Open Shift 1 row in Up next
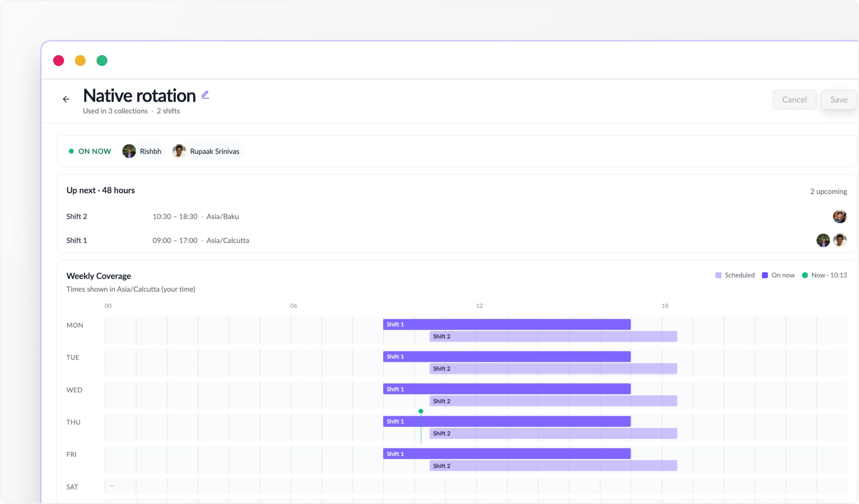 pos(457,240)
